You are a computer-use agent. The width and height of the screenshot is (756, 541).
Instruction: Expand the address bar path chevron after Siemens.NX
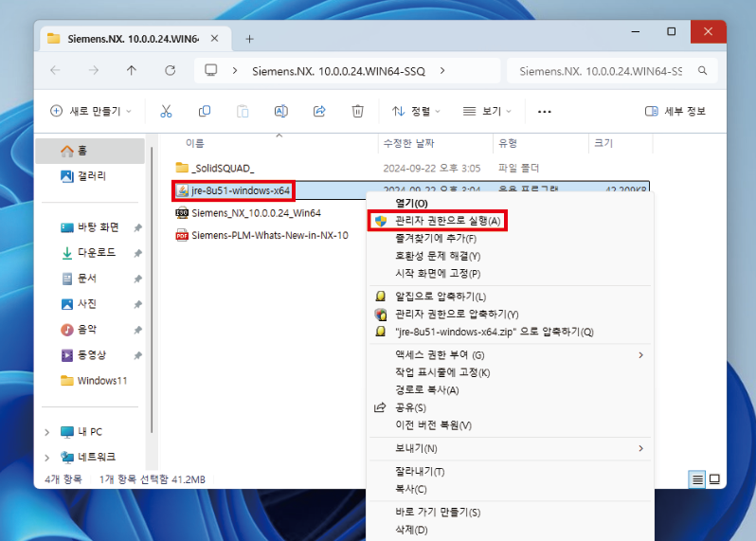[x=442, y=71]
